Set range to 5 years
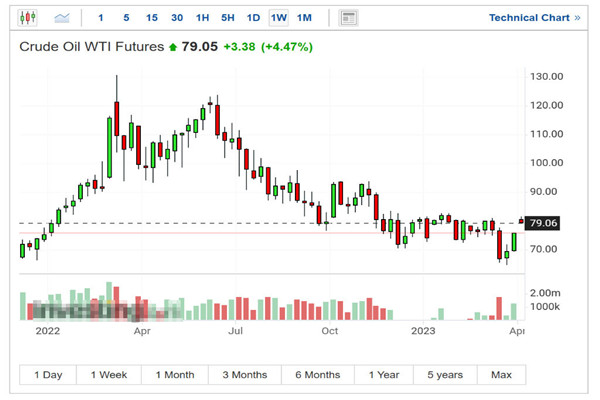This screenshot has width=600, height=400. click(445, 375)
